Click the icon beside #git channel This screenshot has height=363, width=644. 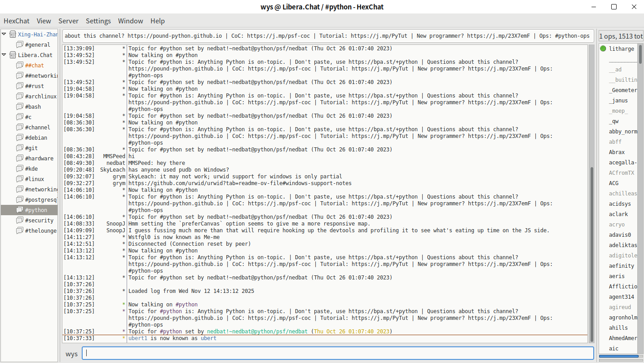click(x=19, y=148)
